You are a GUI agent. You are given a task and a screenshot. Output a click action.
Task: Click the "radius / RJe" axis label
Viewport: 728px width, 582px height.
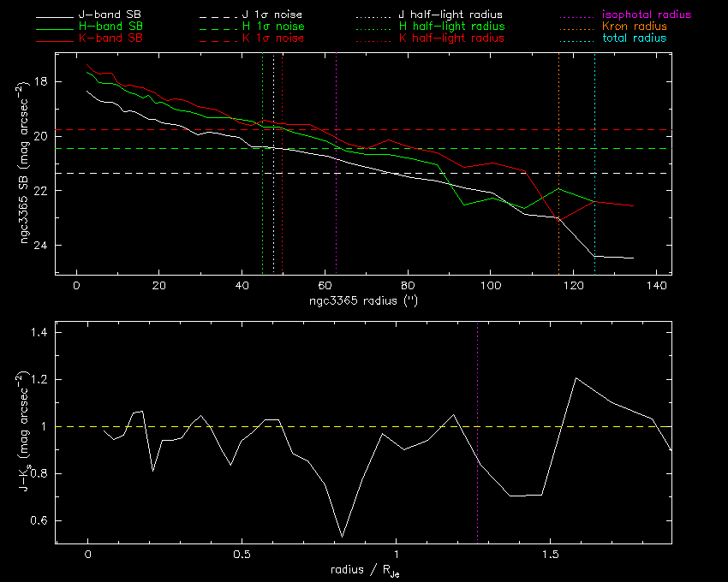(362, 570)
